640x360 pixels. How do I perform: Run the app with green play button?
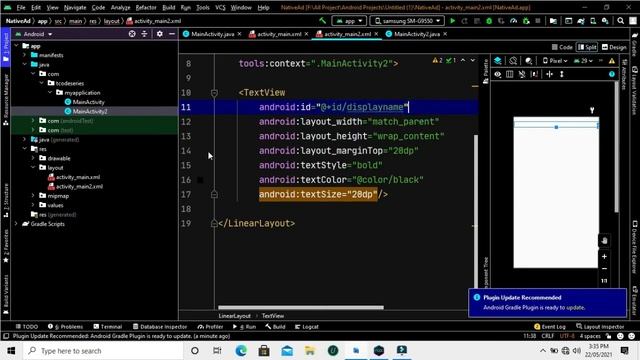(452, 21)
